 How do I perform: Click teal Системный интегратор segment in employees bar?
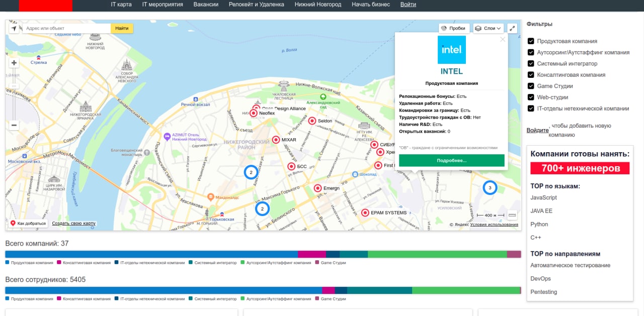tap(379, 290)
